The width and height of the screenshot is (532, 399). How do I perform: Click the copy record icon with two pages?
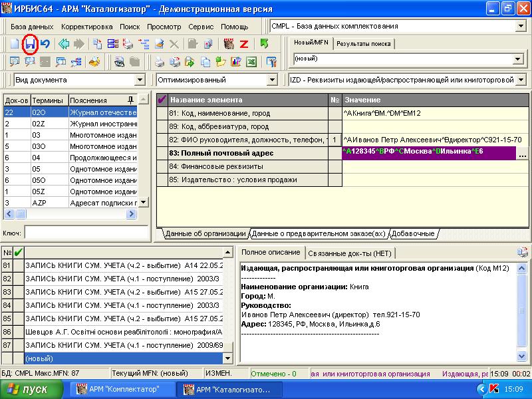(x=97, y=44)
